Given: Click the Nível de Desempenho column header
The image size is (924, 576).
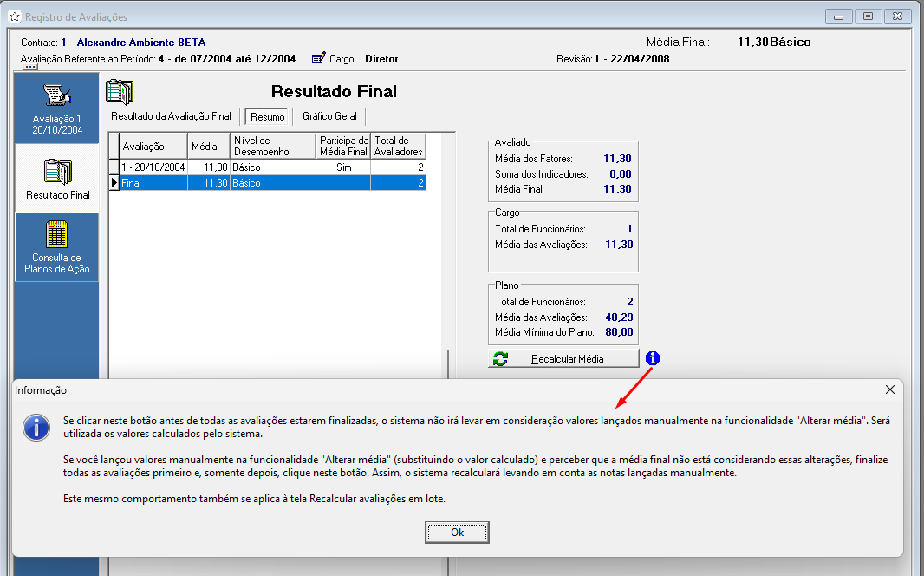Looking at the screenshot, I should pyautogui.click(x=271, y=146).
